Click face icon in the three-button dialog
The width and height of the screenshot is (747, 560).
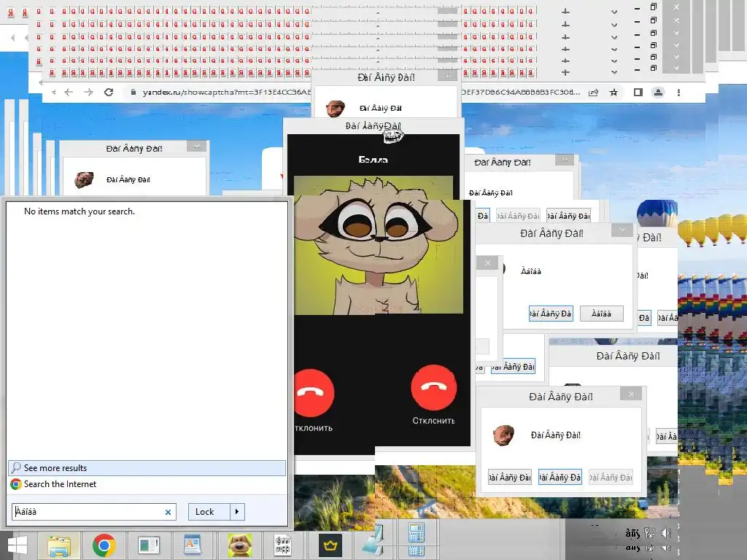(x=504, y=435)
